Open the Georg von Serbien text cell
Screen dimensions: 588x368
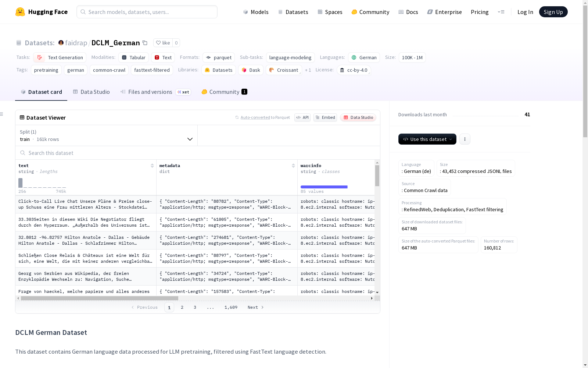tap(86, 276)
